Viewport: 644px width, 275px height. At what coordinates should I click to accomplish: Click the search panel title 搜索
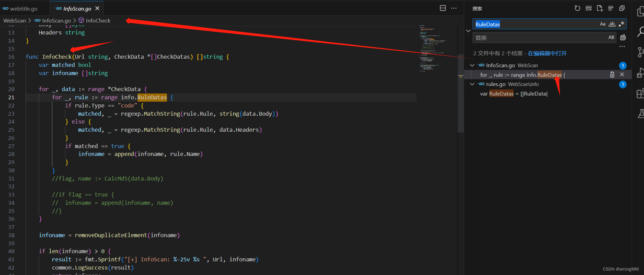[x=477, y=9]
